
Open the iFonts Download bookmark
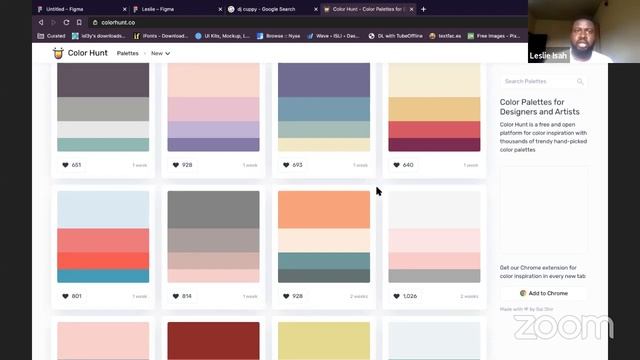[x=161, y=36]
